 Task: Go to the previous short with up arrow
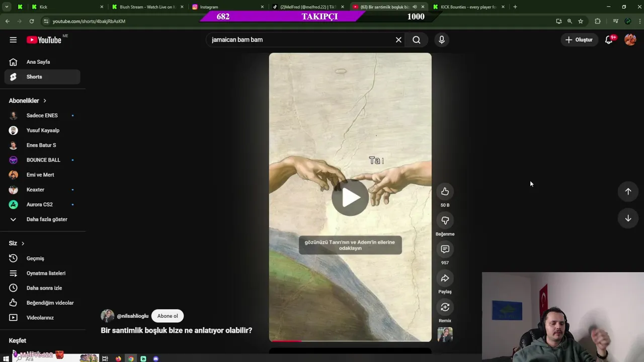628,191
